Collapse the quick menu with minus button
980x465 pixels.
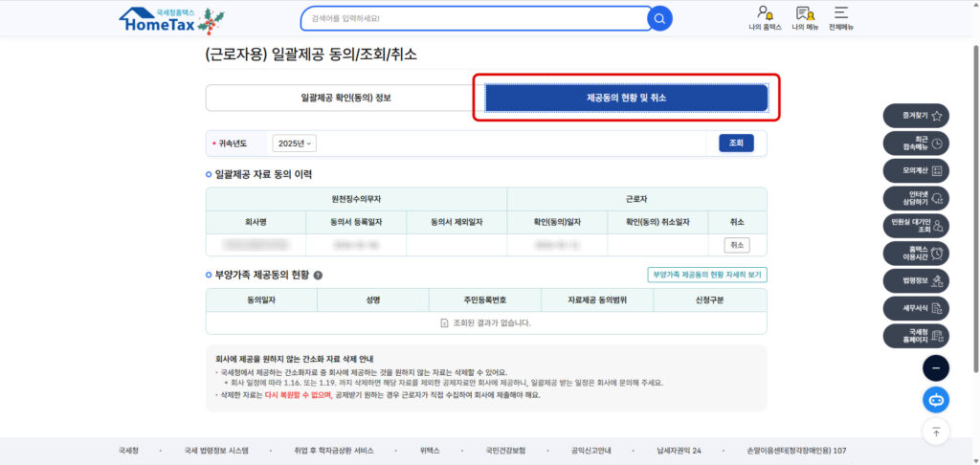point(936,367)
